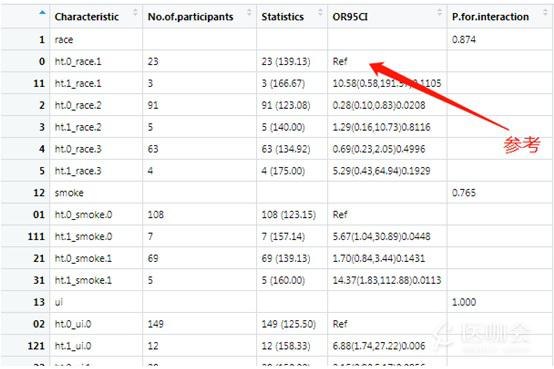Select participants count 108 for ht.0_smoke.0
554x369 pixels.
point(155,215)
